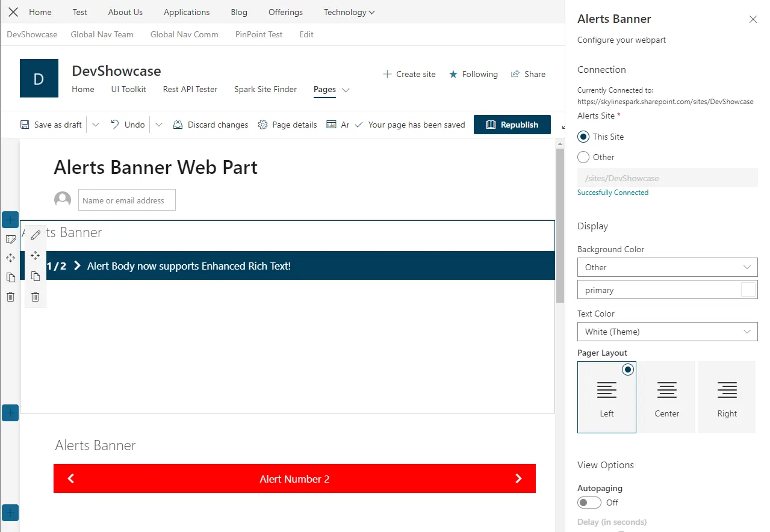
Task: Open About Us in the top navigation
Action: (x=125, y=12)
